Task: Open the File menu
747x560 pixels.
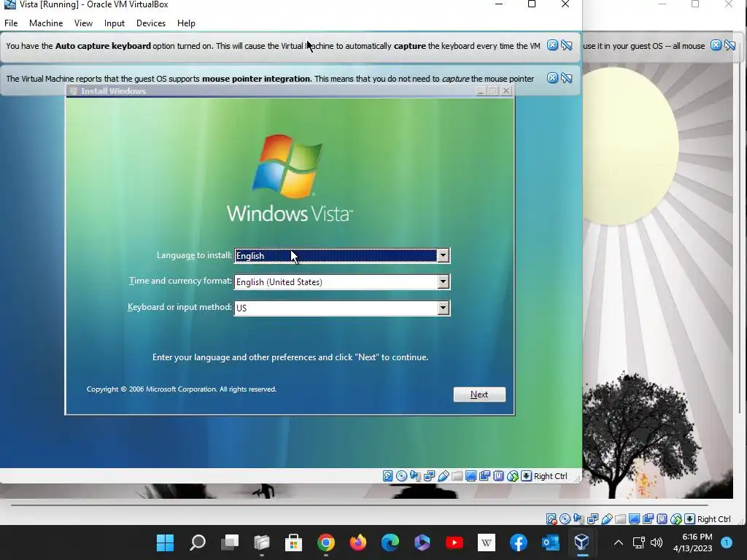Action: pos(11,23)
